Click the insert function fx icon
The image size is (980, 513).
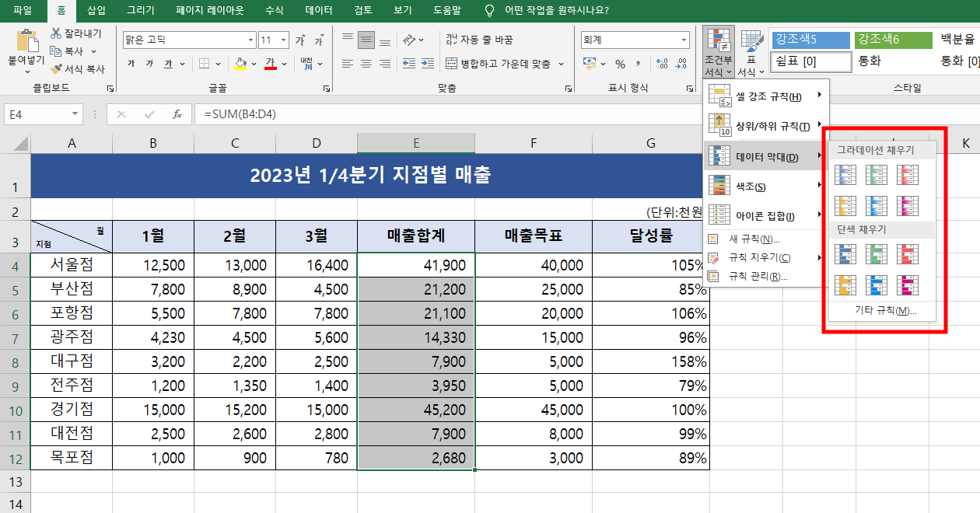coord(177,114)
